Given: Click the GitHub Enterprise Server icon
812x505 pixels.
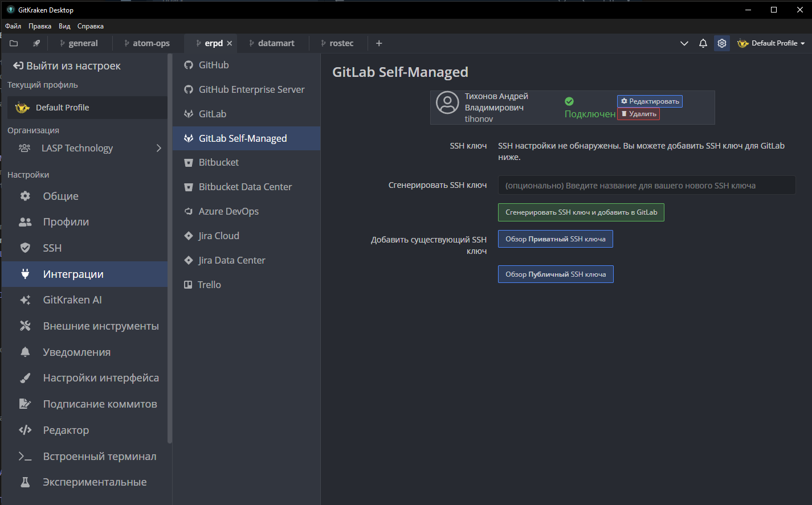Looking at the screenshot, I should [x=189, y=89].
